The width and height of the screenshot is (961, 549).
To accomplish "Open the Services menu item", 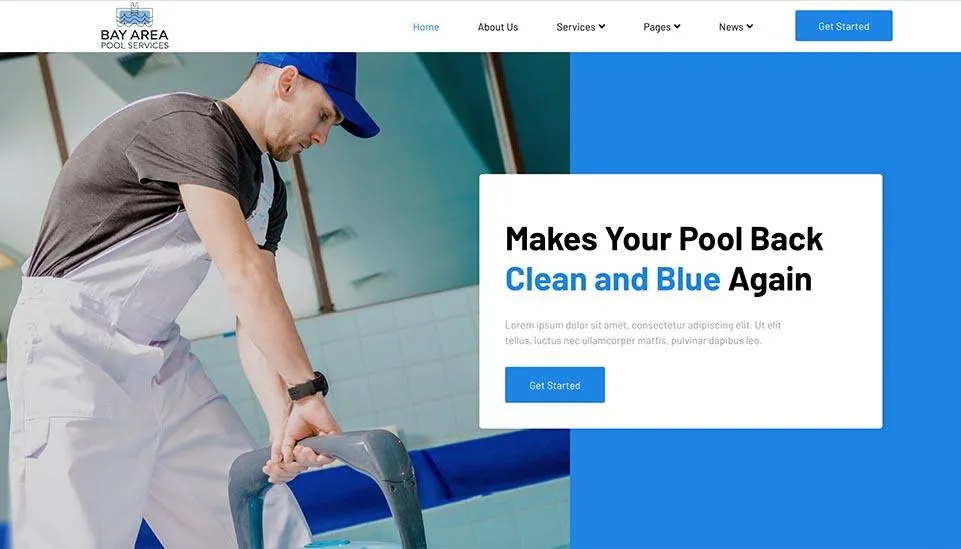I will coord(575,27).
